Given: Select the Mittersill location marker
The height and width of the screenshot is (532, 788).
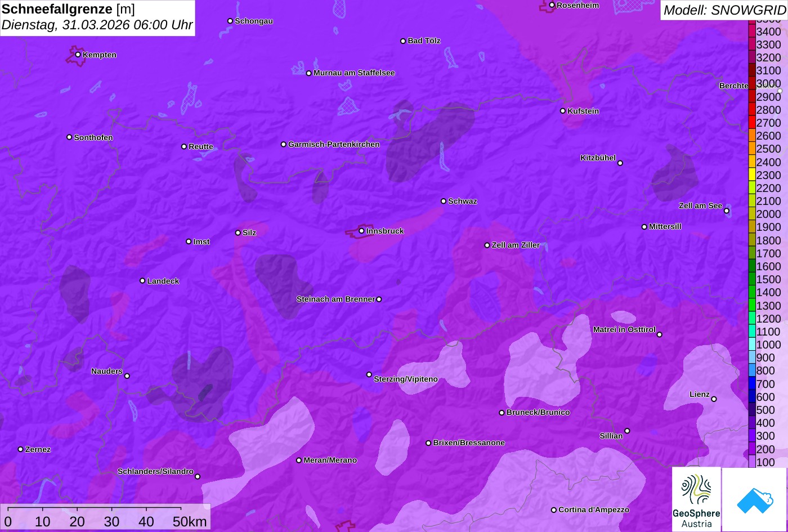Looking at the screenshot, I should (x=644, y=227).
